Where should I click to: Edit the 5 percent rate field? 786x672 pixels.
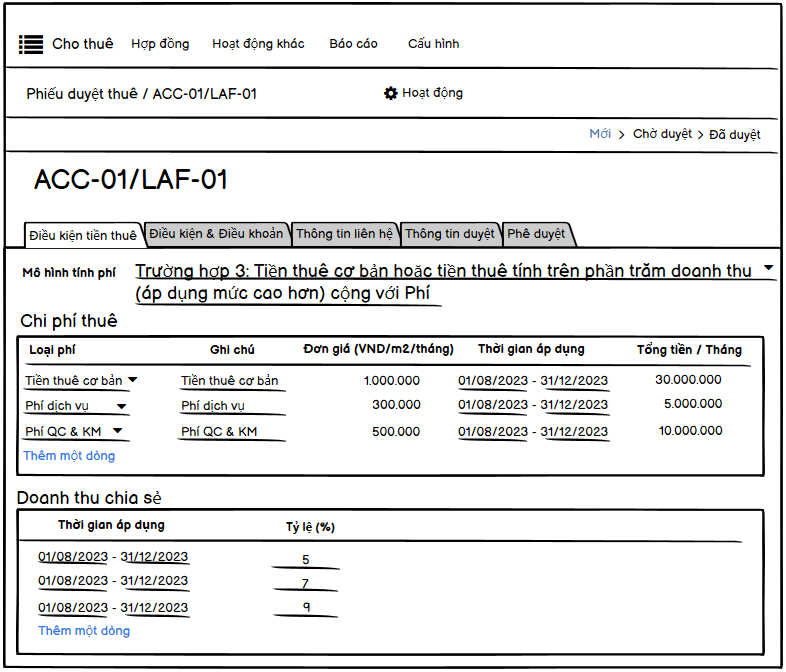(x=306, y=560)
